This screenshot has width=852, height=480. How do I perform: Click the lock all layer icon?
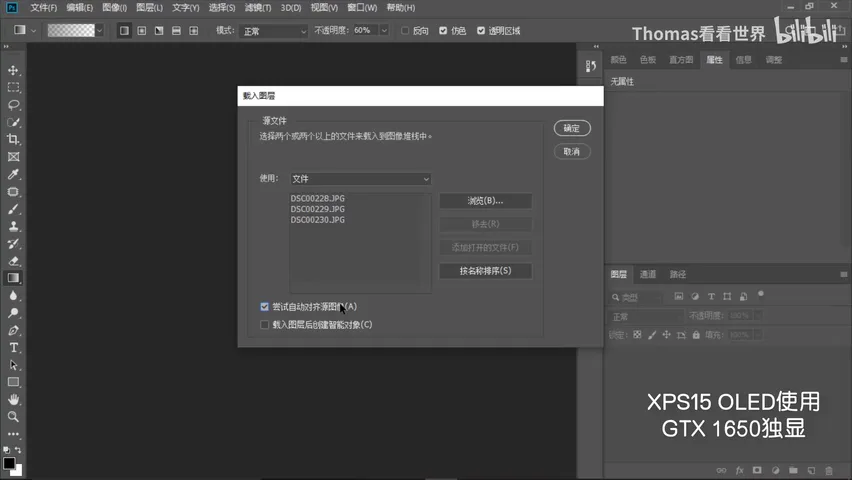coord(696,335)
